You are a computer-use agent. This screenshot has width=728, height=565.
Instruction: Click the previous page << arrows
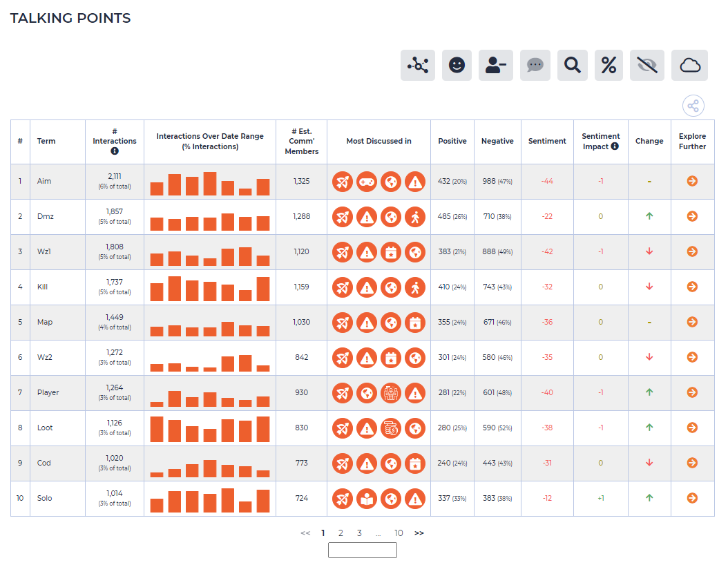click(305, 533)
